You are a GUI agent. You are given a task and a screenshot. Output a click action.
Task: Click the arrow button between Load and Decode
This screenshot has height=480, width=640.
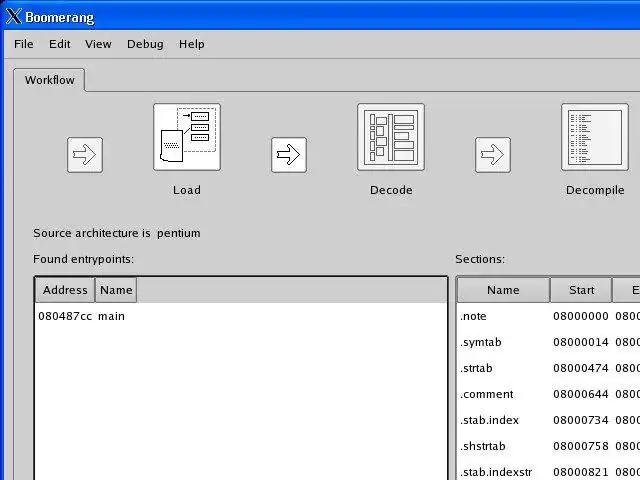coord(289,155)
